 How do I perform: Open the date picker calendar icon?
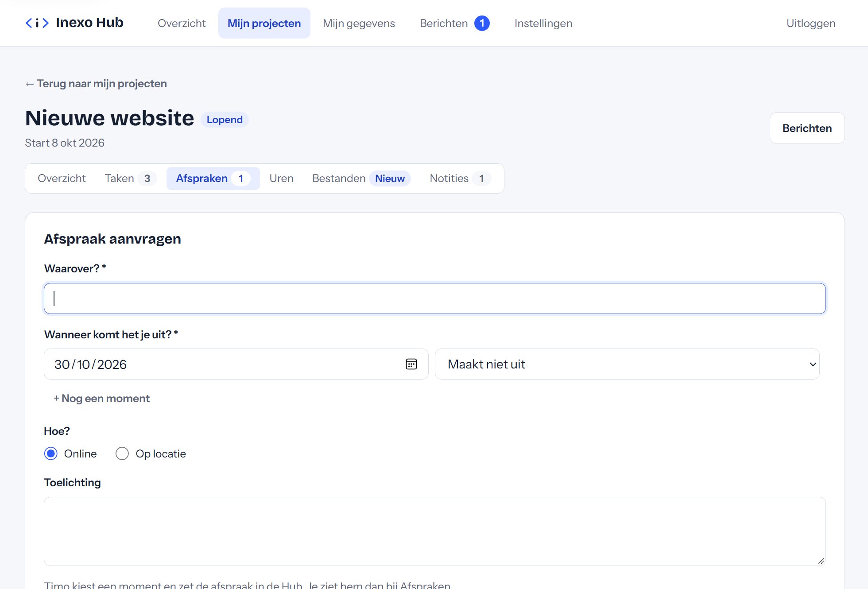pyautogui.click(x=411, y=364)
